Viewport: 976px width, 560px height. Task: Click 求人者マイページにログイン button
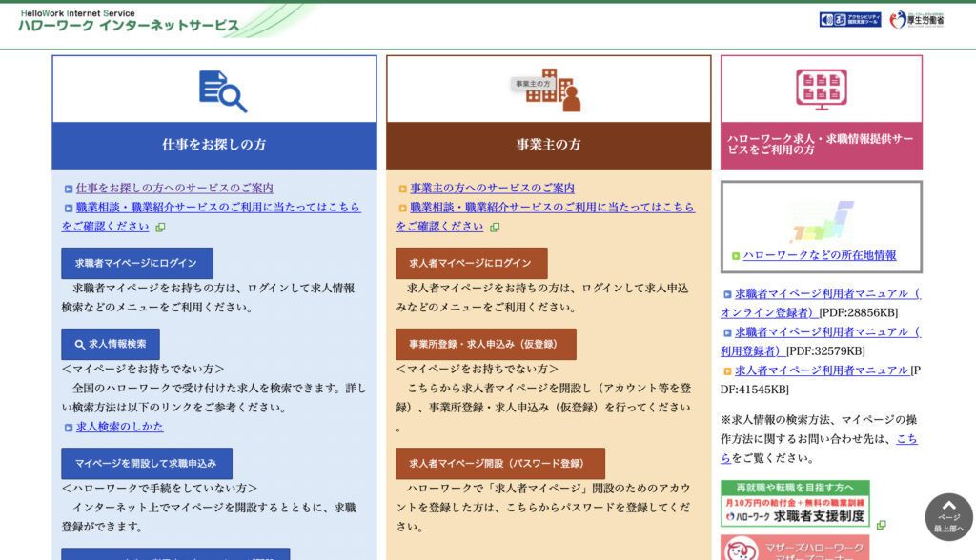[x=471, y=263]
